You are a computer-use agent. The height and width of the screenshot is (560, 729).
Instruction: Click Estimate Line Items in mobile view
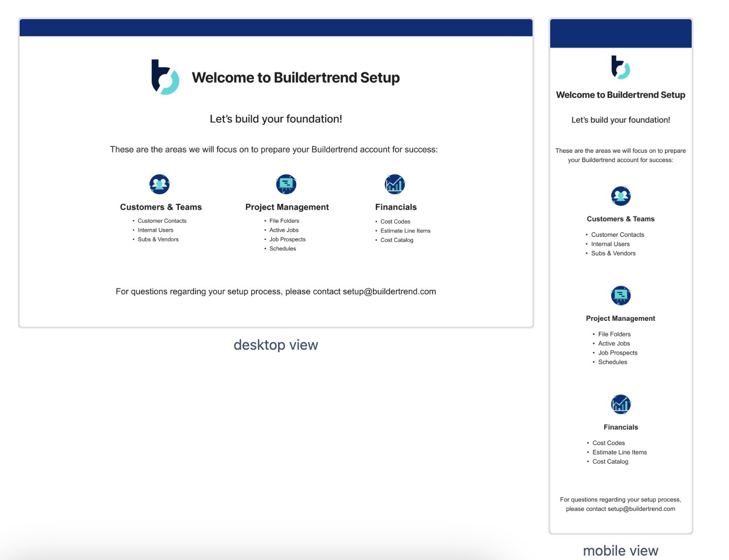pos(619,452)
